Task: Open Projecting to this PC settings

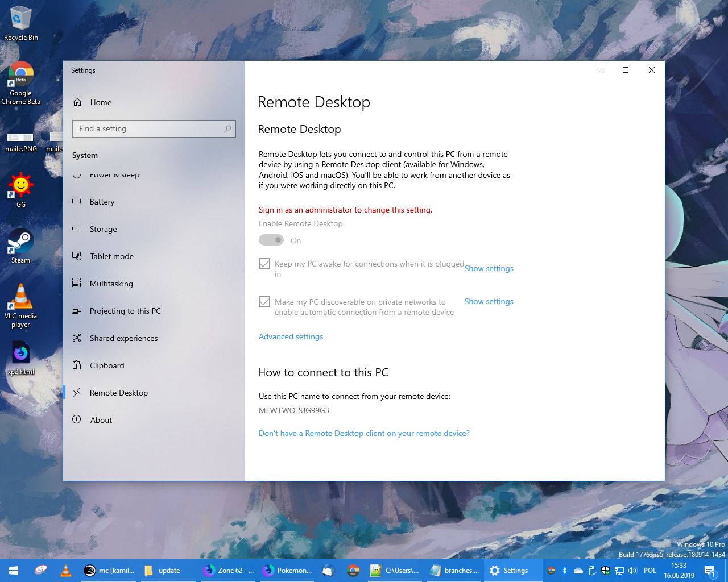Action: tap(125, 311)
